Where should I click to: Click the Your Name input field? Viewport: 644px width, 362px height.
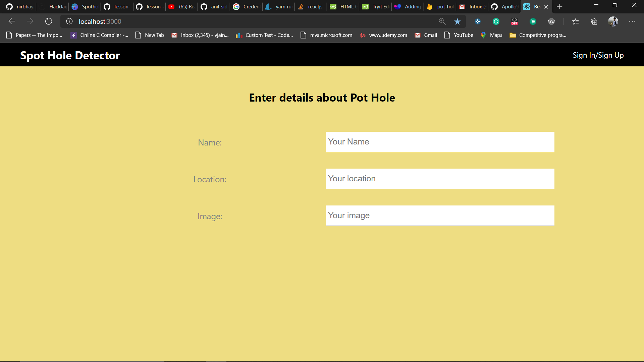[440, 142]
